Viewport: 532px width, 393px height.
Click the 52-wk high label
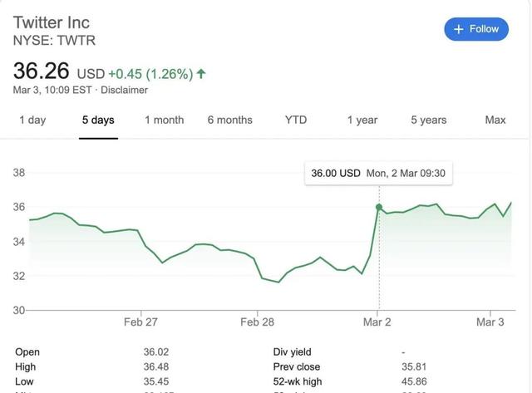tap(298, 381)
